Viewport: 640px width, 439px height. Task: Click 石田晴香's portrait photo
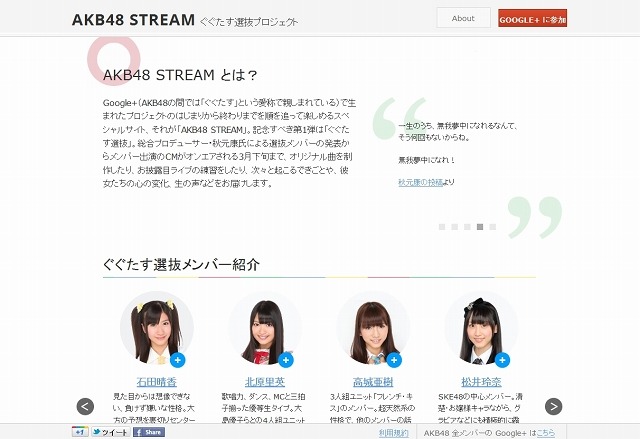click(157, 328)
